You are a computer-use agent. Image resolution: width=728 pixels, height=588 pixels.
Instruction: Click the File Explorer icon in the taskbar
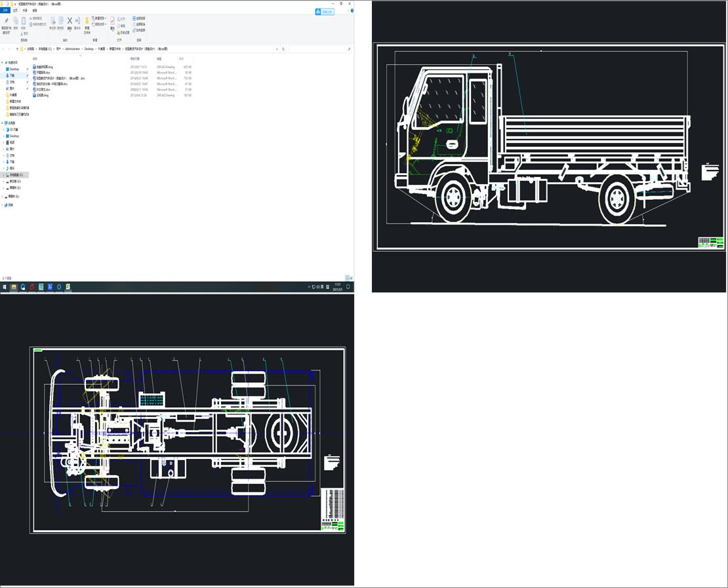(14, 287)
